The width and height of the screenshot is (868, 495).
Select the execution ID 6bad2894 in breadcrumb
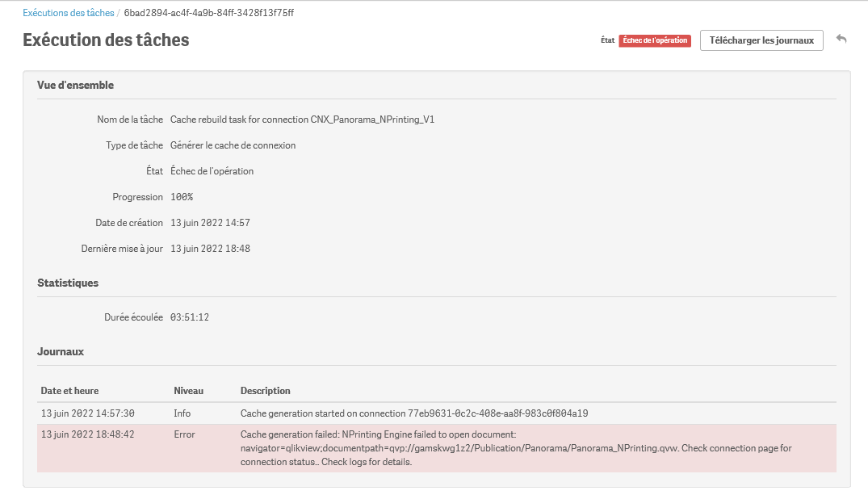click(x=208, y=13)
